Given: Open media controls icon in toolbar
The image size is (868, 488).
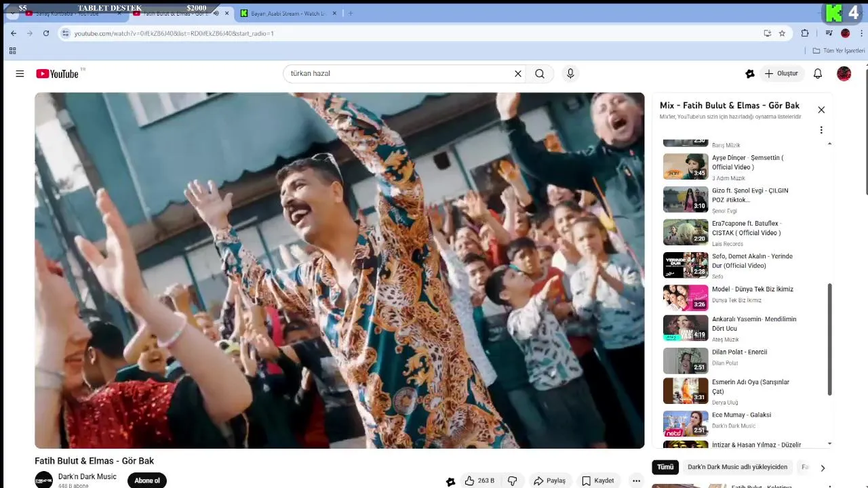Looking at the screenshot, I should [829, 33].
